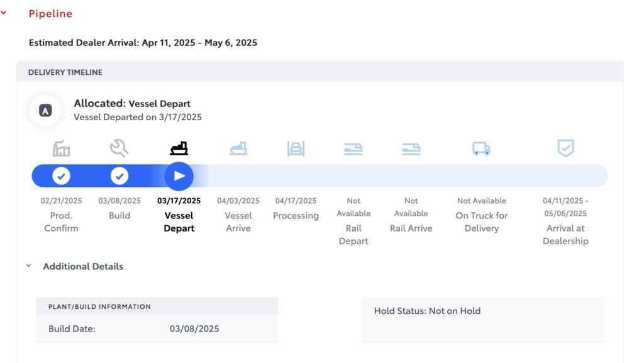Screen dimensions: 644x363
Task: Click the Processing label
Action: (x=296, y=216)
